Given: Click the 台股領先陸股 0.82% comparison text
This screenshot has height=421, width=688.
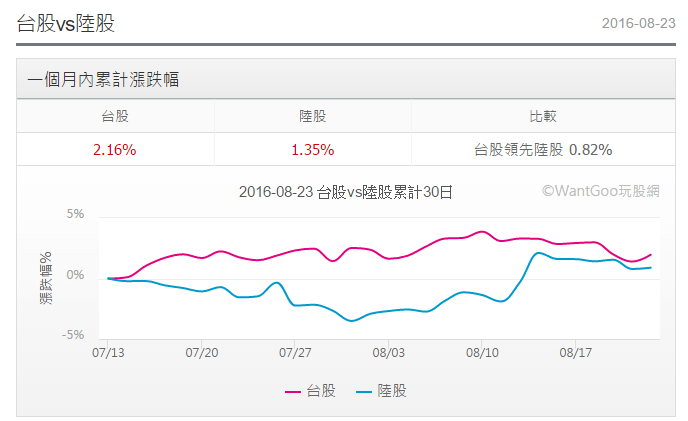Looking at the screenshot, I should tap(543, 149).
